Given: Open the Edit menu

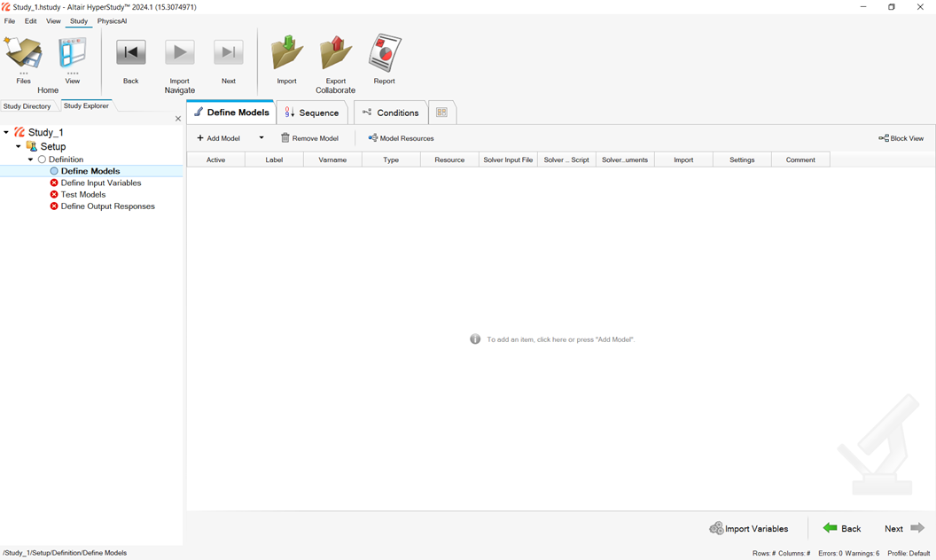Looking at the screenshot, I should click(30, 21).
